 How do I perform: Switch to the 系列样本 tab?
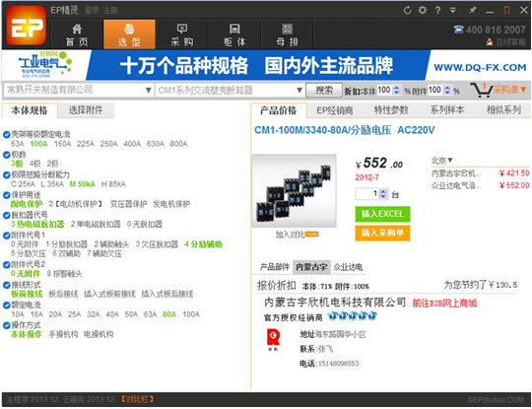447,110
